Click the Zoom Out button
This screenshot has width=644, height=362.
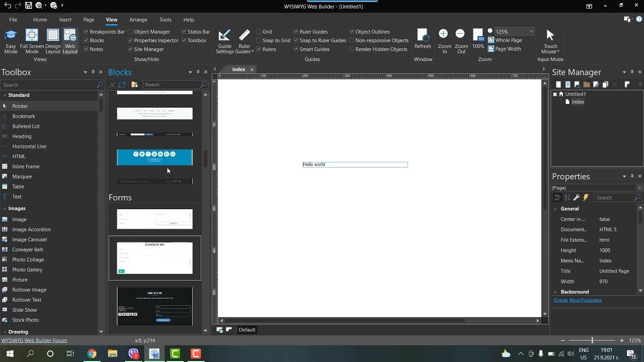click(461, 41)
